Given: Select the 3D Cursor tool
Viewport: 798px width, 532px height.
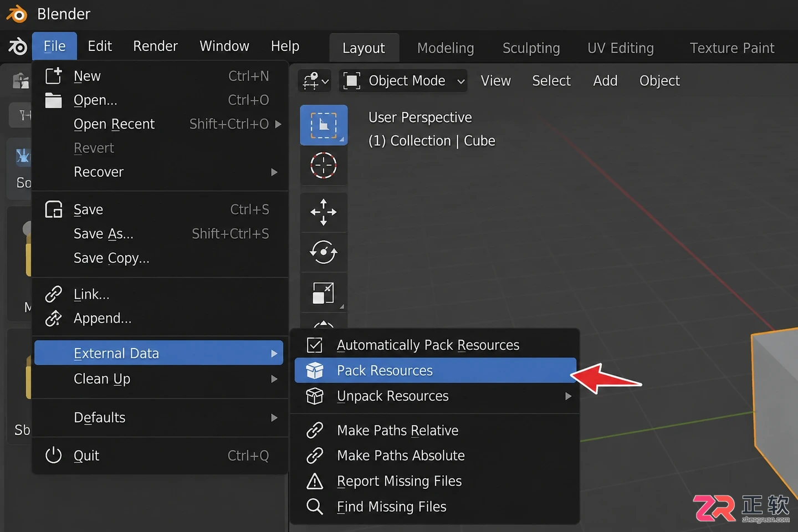Looking at the screenshot, I should [x=324, y=165].
